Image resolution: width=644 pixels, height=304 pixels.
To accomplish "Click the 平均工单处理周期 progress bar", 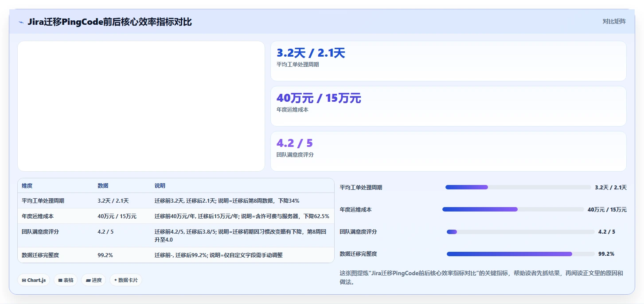I will point(518,187).
